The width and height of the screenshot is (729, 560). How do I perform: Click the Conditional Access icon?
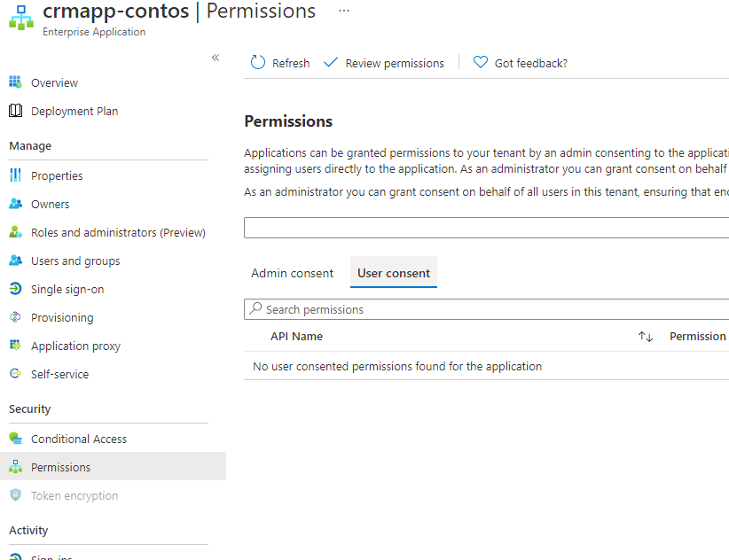pos(15,439)
